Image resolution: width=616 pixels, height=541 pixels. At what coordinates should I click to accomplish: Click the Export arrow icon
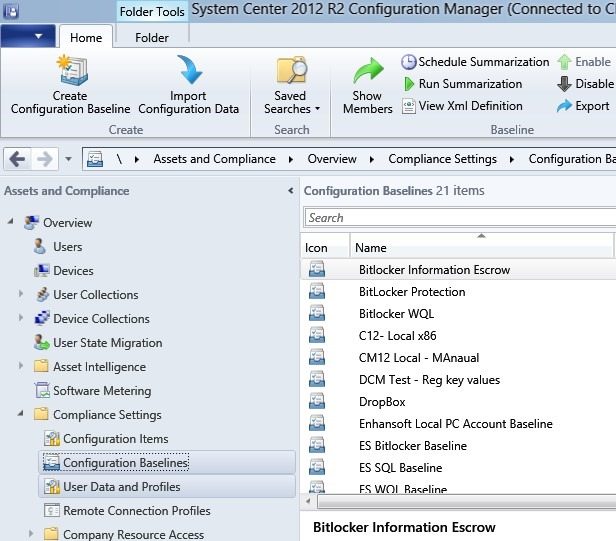(564, 106)
